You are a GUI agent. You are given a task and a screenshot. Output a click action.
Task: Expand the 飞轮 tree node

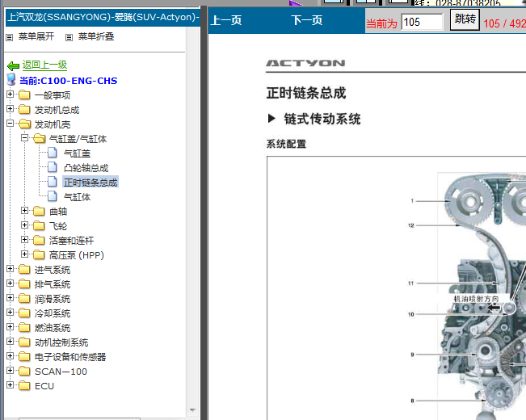pos(24,225)
